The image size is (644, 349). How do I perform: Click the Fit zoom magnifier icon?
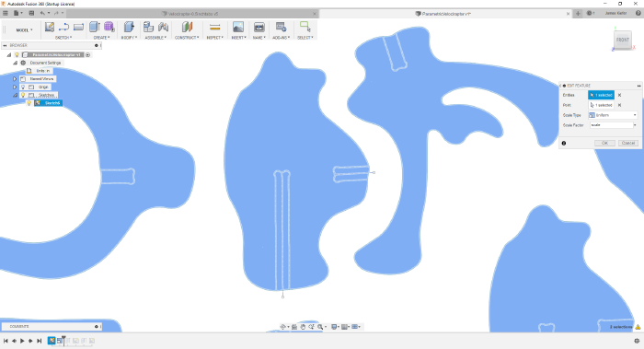[320, 327]
